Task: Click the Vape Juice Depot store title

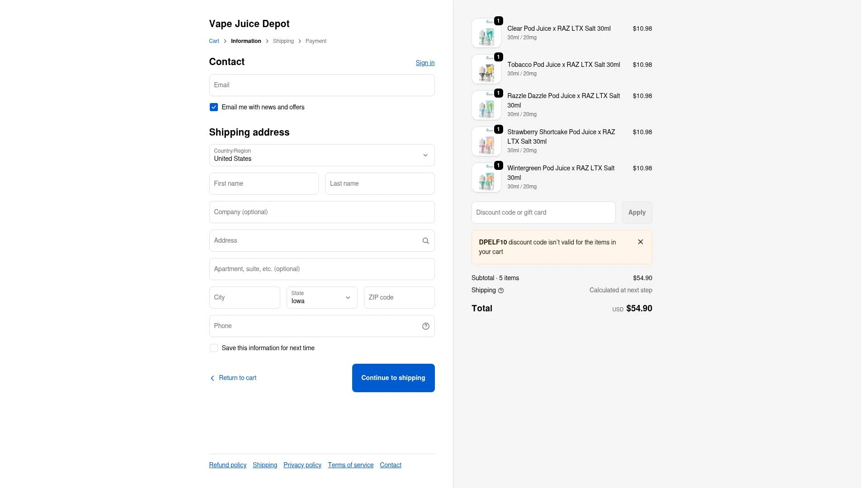Action: (249, 24)
